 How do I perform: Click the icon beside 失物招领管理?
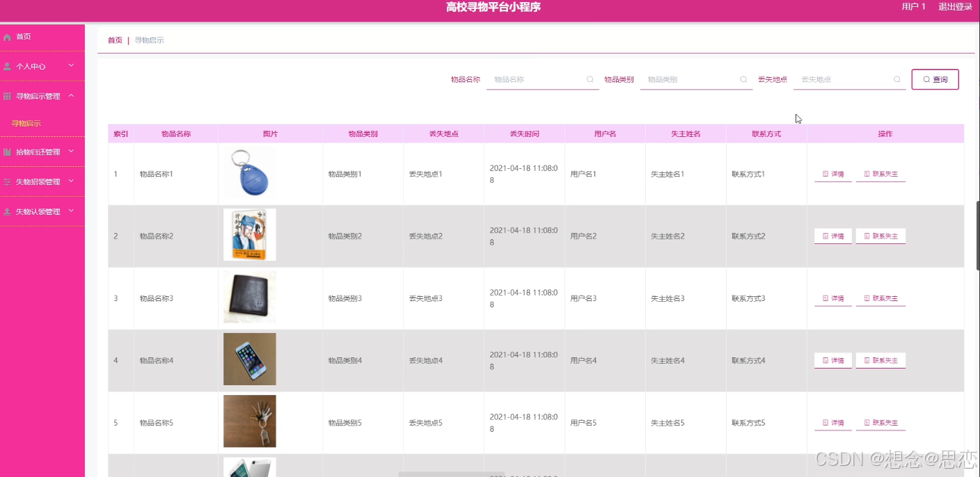point(7,182)
